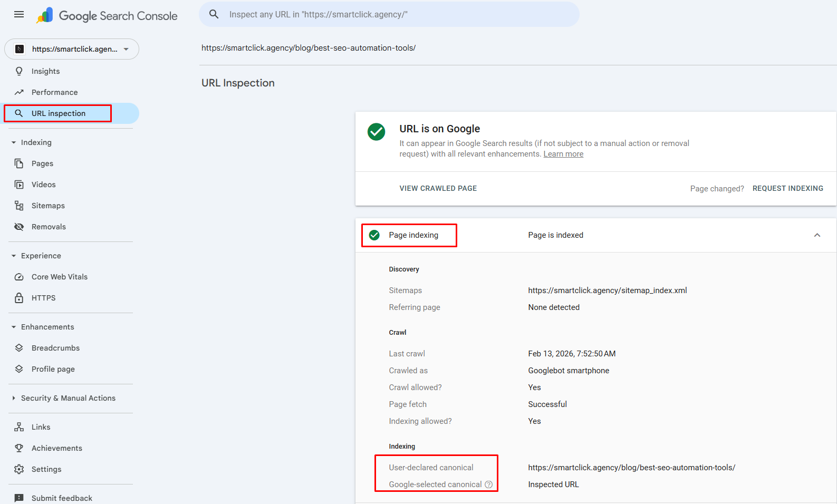Collapse the Indexing sidebar section
The image size is (837, 504).
[14, 142]
